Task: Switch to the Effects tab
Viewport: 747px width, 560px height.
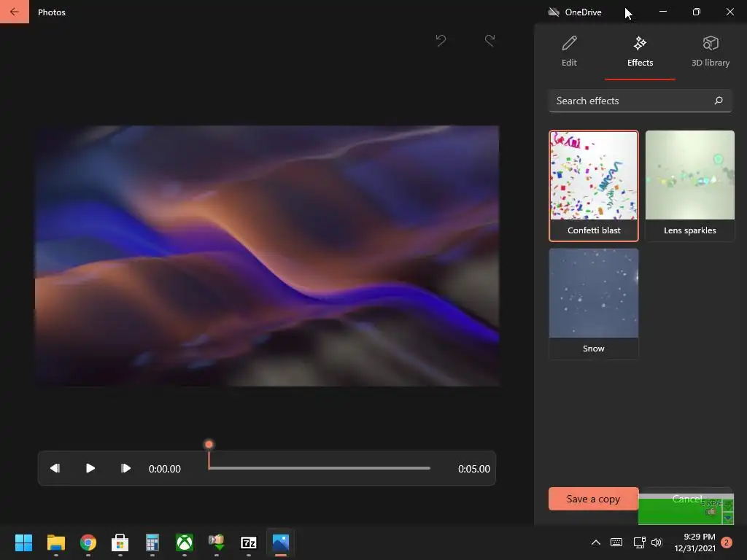Action: (x=640, y=52)
